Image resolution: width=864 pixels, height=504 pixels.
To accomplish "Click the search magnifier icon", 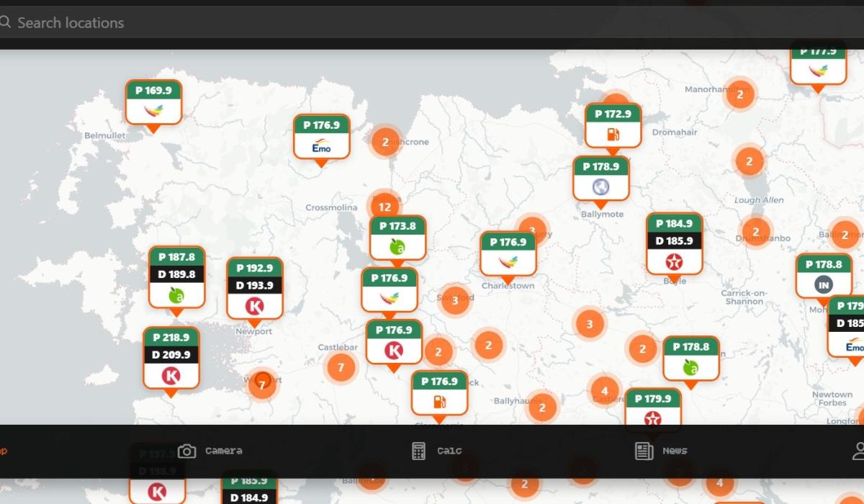I will tap(6, 22).
